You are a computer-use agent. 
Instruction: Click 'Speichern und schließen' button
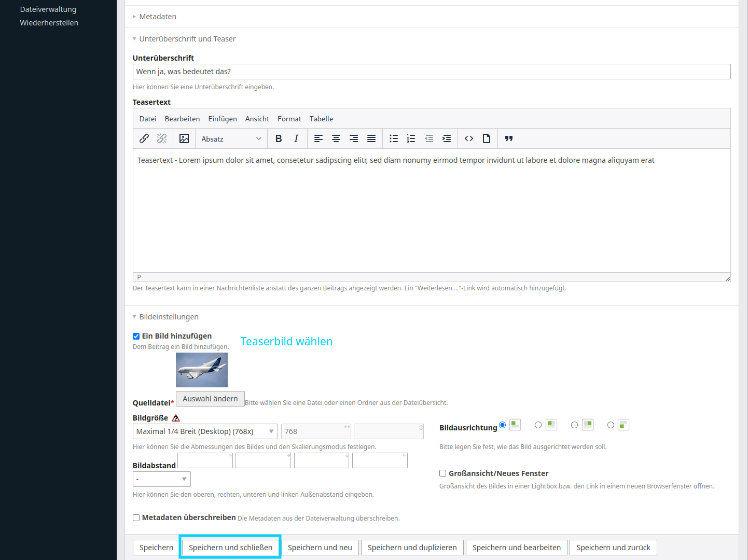click(x=230, y=548)
